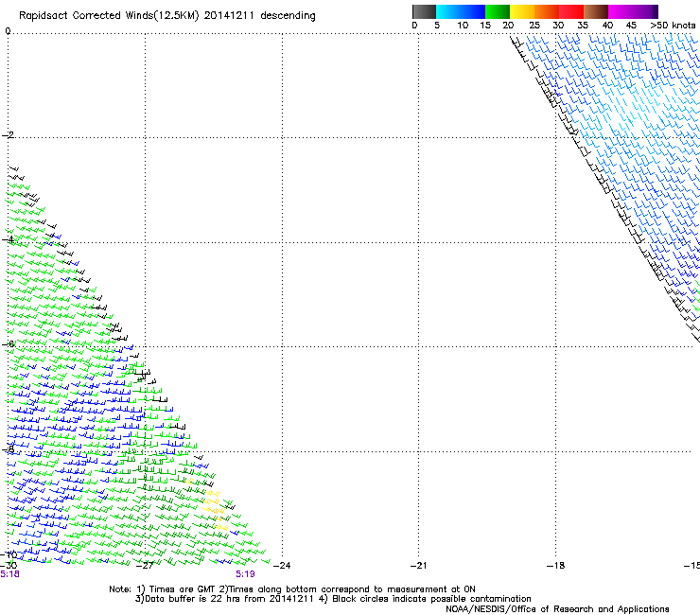Click the purple time stamp '5:19'

pos(246,574)
